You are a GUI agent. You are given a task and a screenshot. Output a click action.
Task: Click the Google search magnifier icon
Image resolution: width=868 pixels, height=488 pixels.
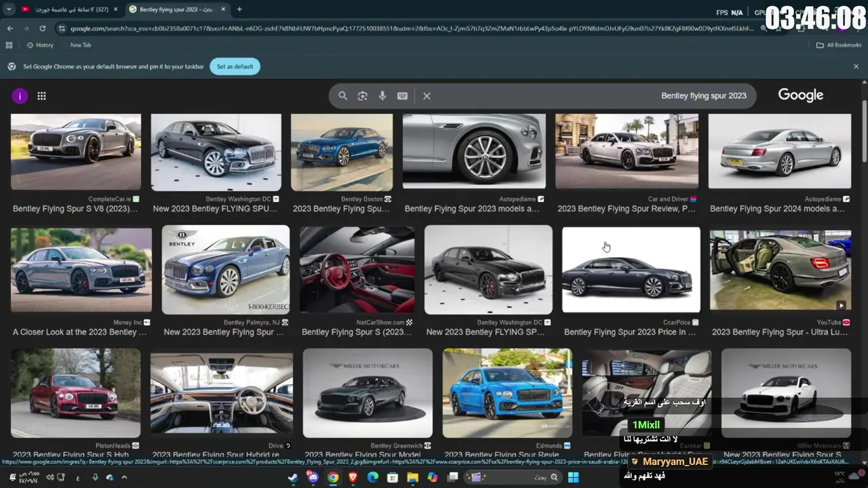click(x=342, y=96)
